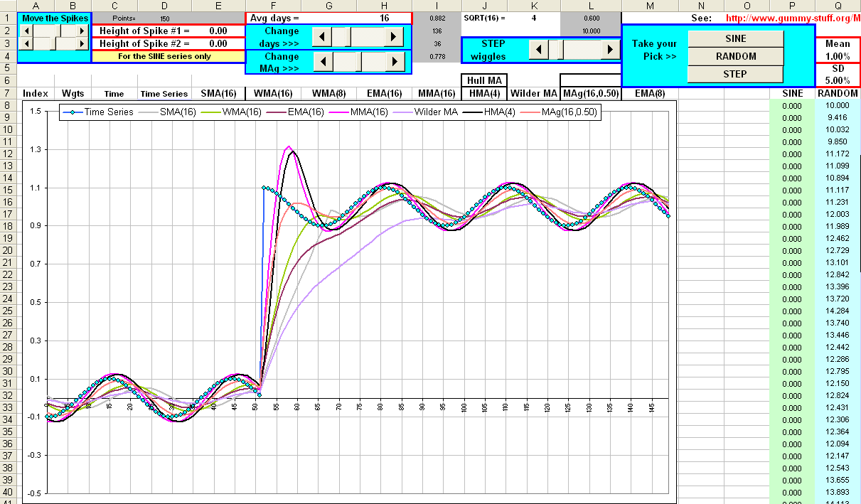Image resolution: width=861 pixels, height=504 pixels.
Task: Click the WMA(8) column heading cell
Action: point(329,93)
